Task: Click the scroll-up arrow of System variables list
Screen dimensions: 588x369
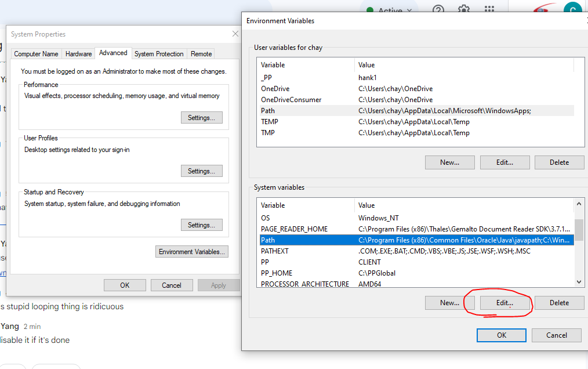Action: click(x=580, y=203)
